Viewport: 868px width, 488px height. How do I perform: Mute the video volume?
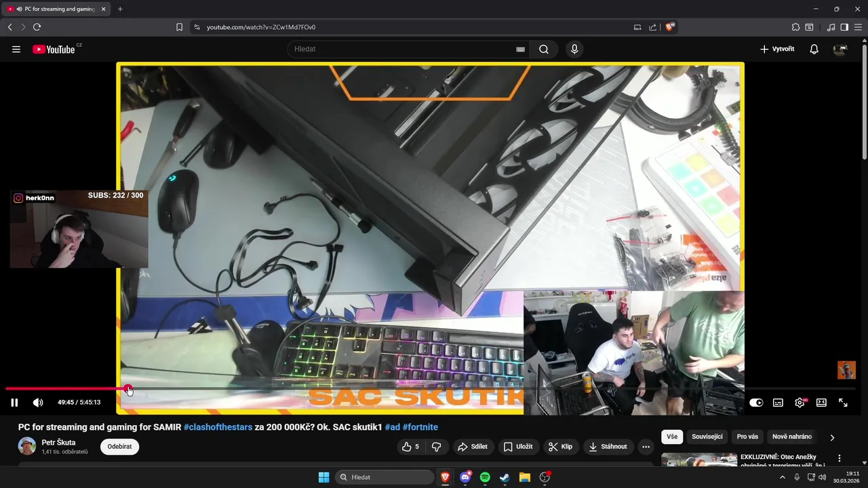[x=38, y=403]
